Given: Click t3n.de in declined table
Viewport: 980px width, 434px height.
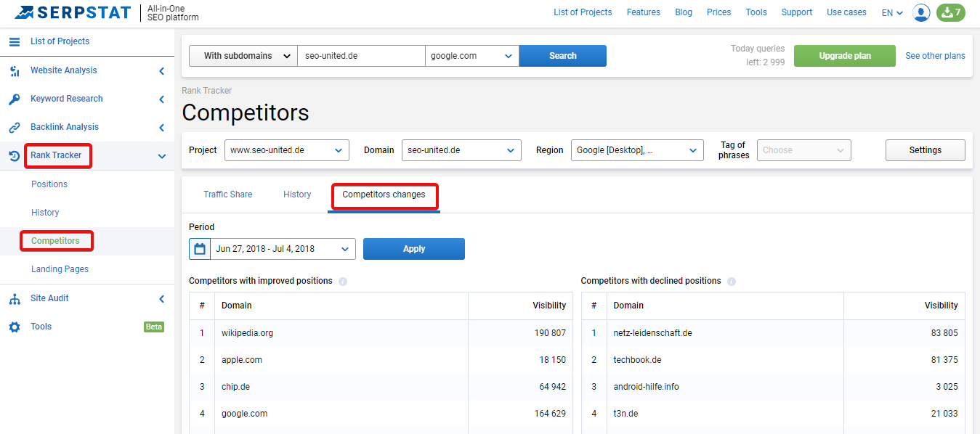Looking at the screenshot, I should point(625,414).
